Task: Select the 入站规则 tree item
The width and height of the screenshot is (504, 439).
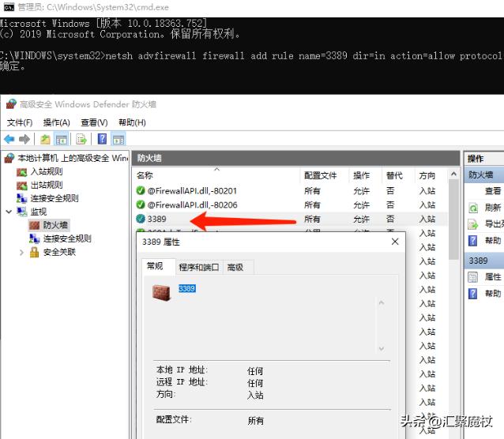Action: pos(47,171)
